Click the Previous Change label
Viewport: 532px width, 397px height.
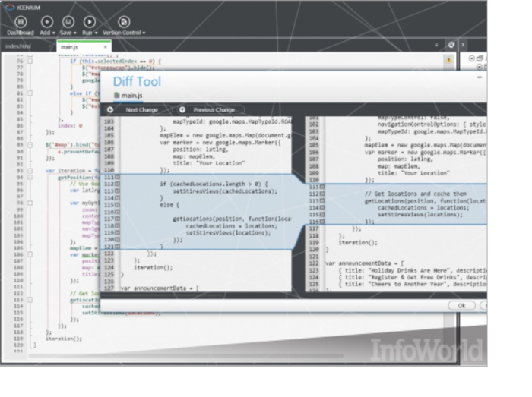214,110
